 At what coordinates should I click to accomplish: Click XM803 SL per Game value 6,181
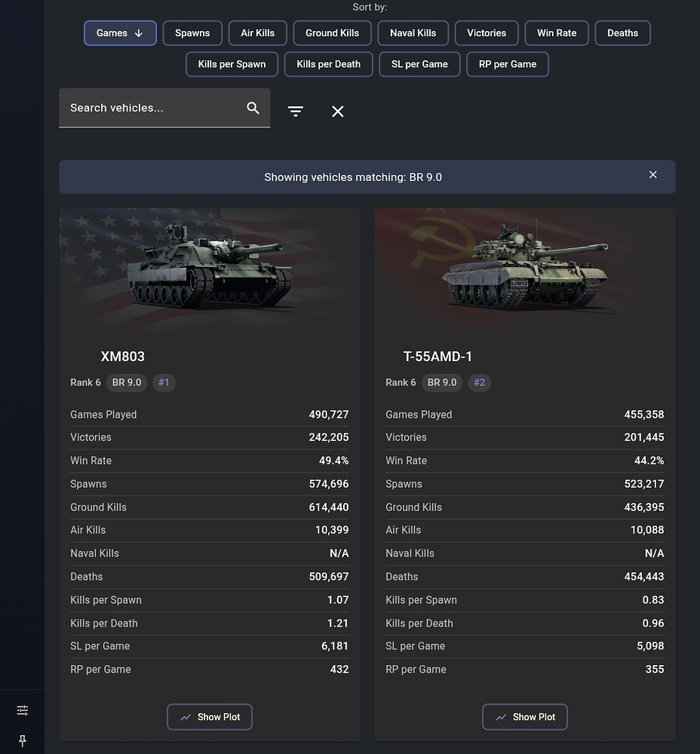(335, 646)
